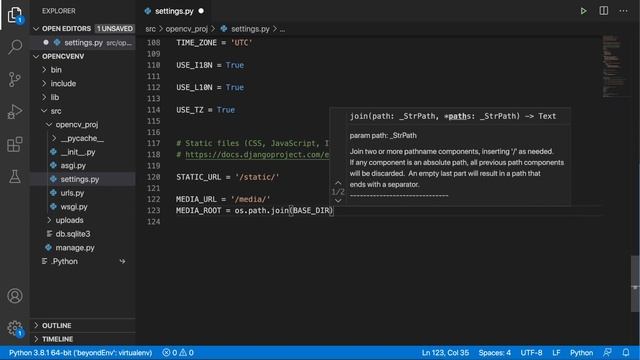Open the Accounts icon in activity bar
Screen dimensions: 640x360
coord(15,296)
